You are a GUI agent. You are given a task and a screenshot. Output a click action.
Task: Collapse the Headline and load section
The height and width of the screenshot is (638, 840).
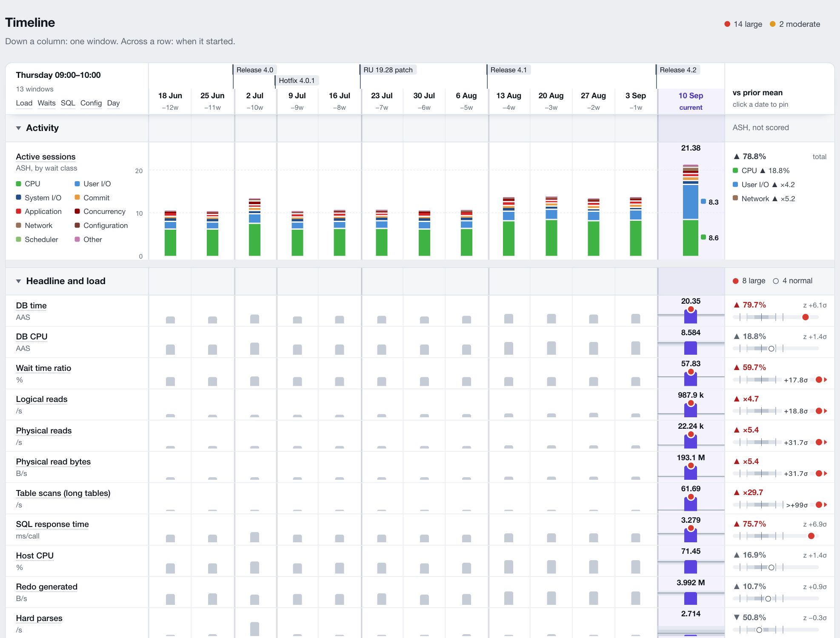click(x=18, y=281)
